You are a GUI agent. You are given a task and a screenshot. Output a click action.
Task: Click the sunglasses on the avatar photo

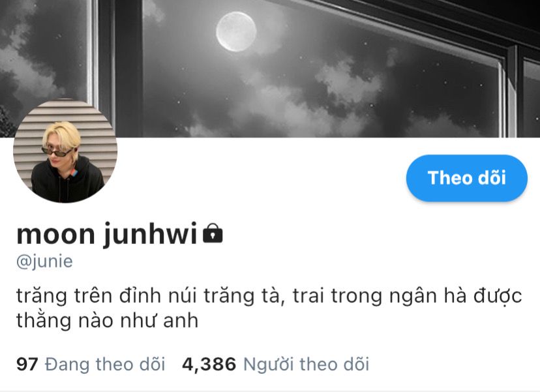tap(57, 151)
